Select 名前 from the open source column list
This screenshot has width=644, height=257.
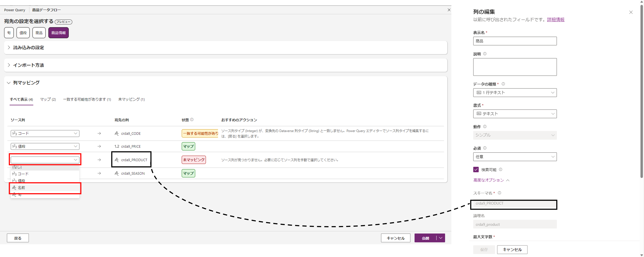pyautogui.click(x=22, y=187)
